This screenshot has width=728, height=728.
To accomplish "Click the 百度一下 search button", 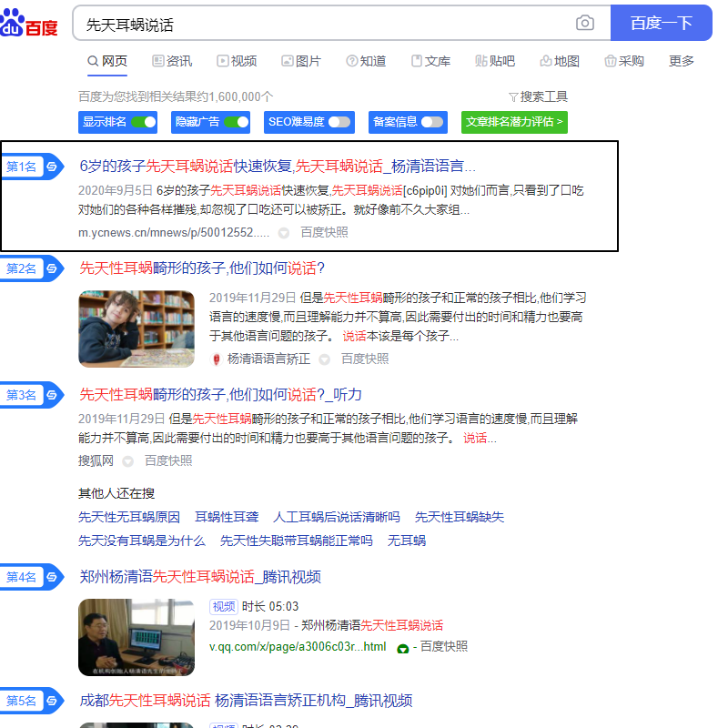I will [661, 23].
